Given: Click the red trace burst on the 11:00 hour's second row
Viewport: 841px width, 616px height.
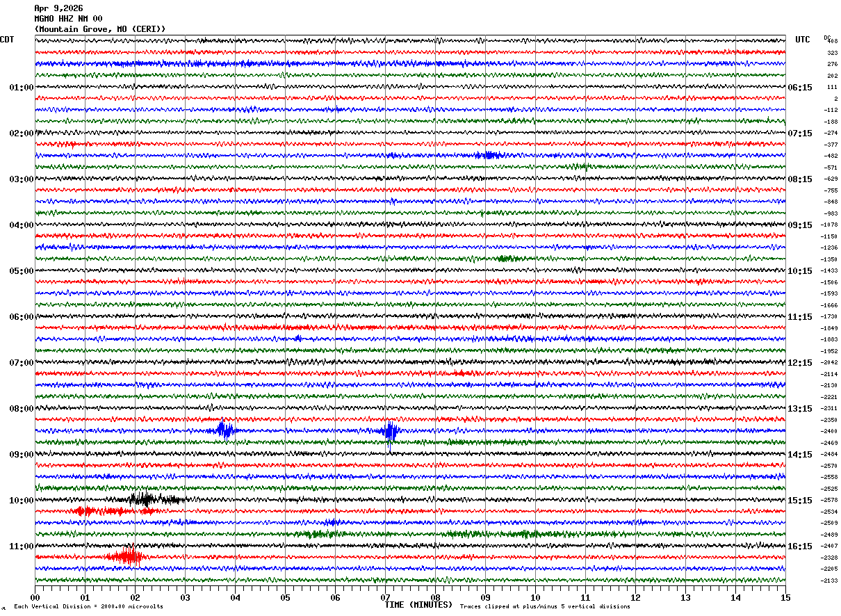Looking at the screenshot, I should pyautogui.click(x=126, y=557).
